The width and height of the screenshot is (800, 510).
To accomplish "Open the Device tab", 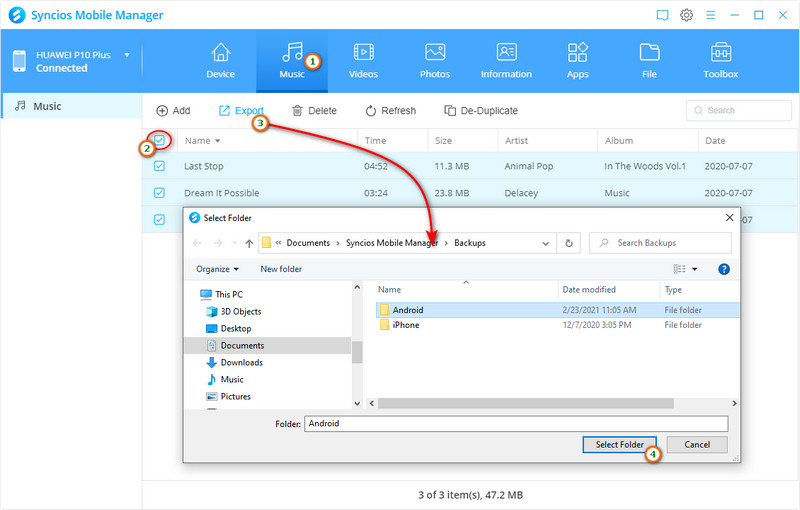I will tap(220, 61).
